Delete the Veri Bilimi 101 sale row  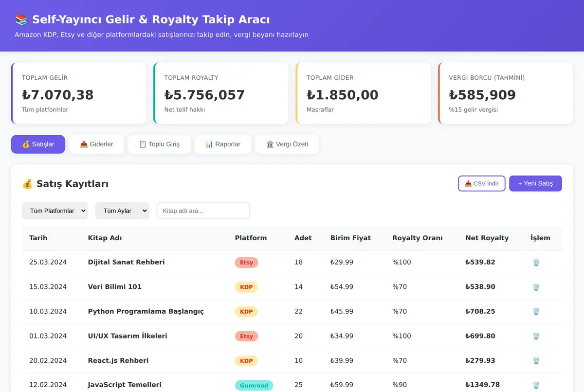(536, 287)
